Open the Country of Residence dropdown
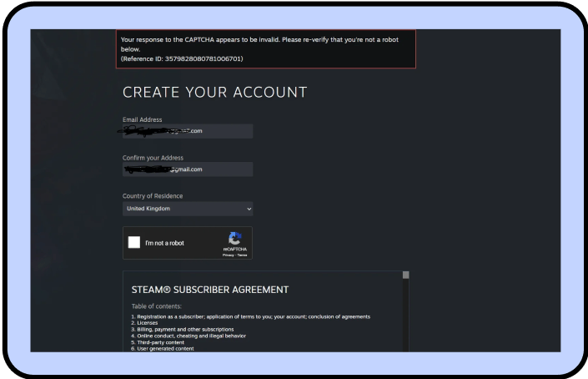The height and width of the screenshot is (379, 588). pyautogui.click(x=188, y=209)
